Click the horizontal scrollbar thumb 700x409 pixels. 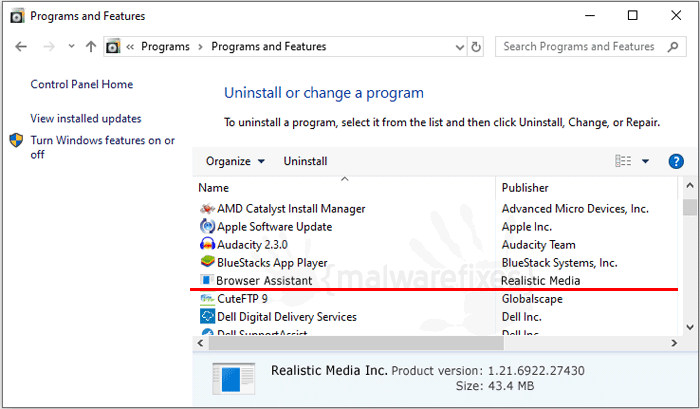pyautogui.click(x=356, y=343)
